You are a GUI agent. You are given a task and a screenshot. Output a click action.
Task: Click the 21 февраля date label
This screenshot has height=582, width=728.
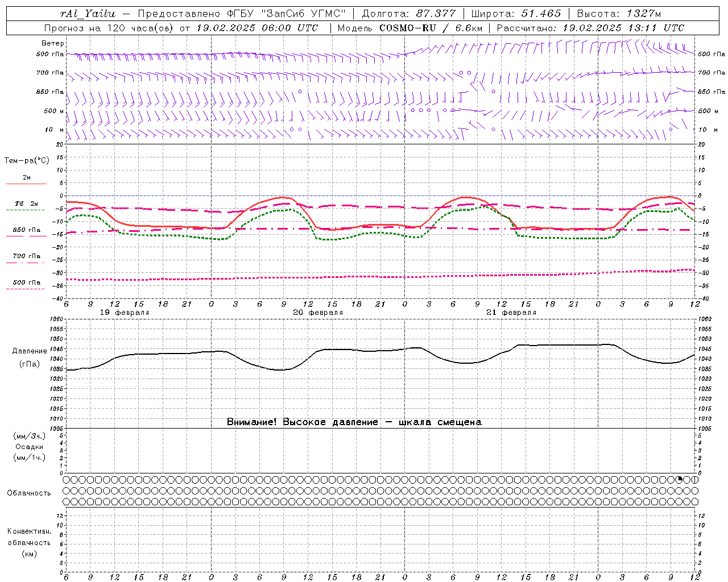tap(511, 313)
